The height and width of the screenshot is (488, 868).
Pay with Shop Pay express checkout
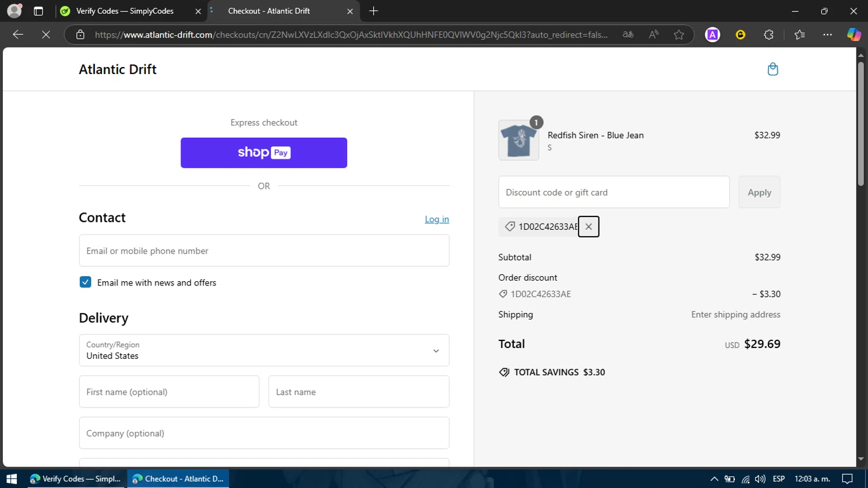click(264, 153)
